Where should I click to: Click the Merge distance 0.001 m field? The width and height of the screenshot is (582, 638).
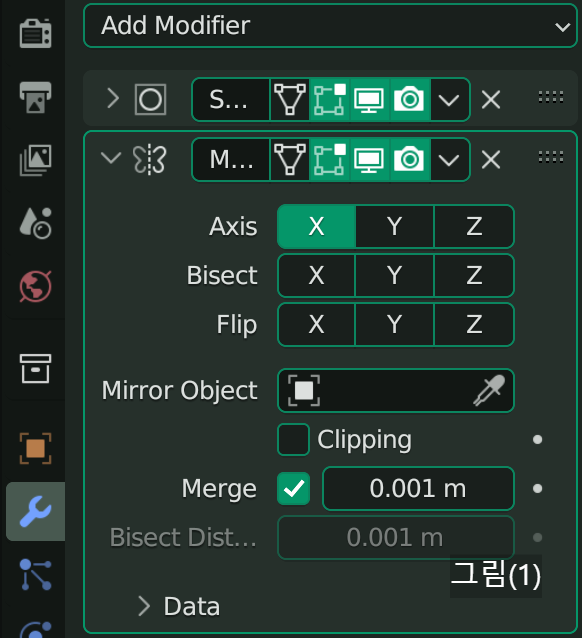pyautogui.click(x=418, y=488)
